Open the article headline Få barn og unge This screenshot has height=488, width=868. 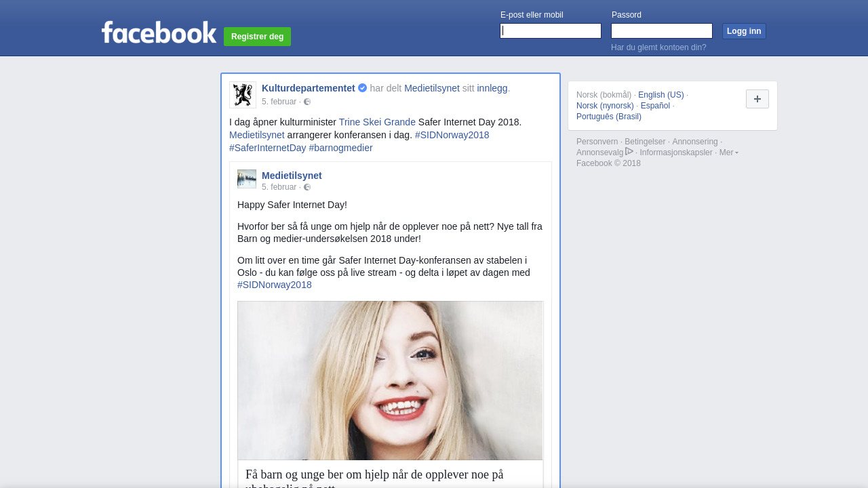(x=374, y=478)
